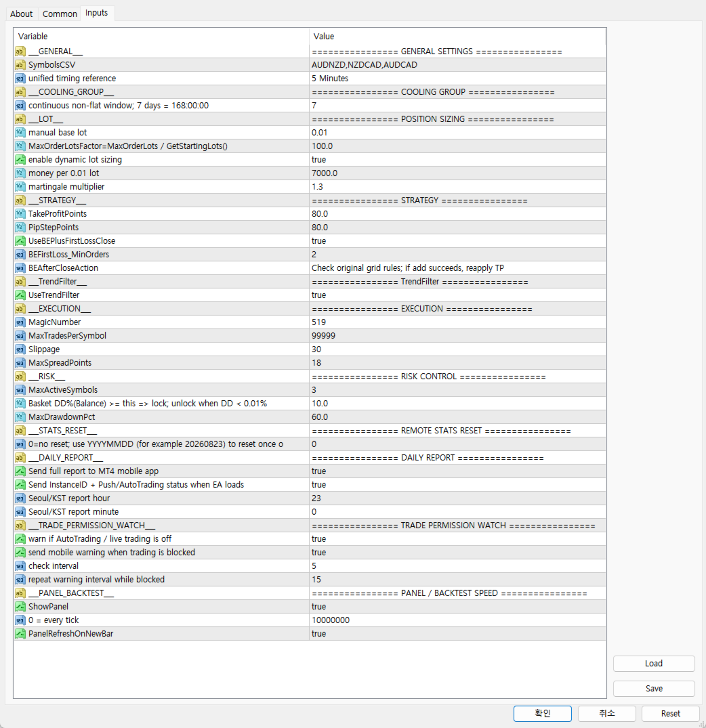Click the bool icon next to UseBEPlusFirstLossClose
The width and height of the screenshot is (706, 728).
point(20,241)
